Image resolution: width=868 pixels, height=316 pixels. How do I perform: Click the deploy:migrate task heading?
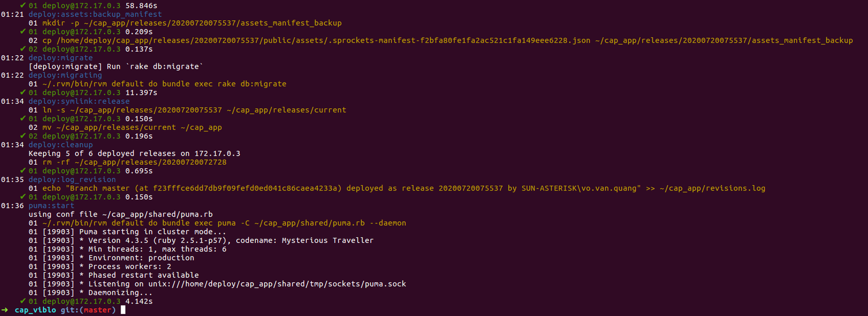tap(60, 58)
